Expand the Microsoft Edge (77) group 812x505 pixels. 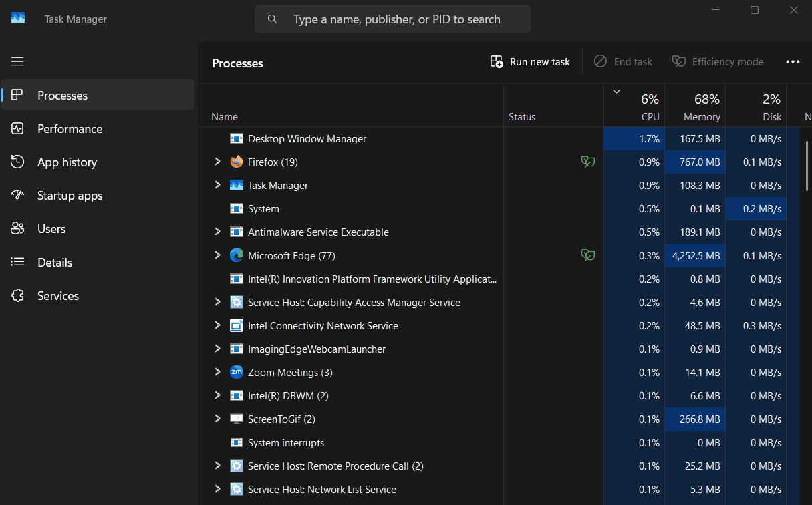point(217,255)
